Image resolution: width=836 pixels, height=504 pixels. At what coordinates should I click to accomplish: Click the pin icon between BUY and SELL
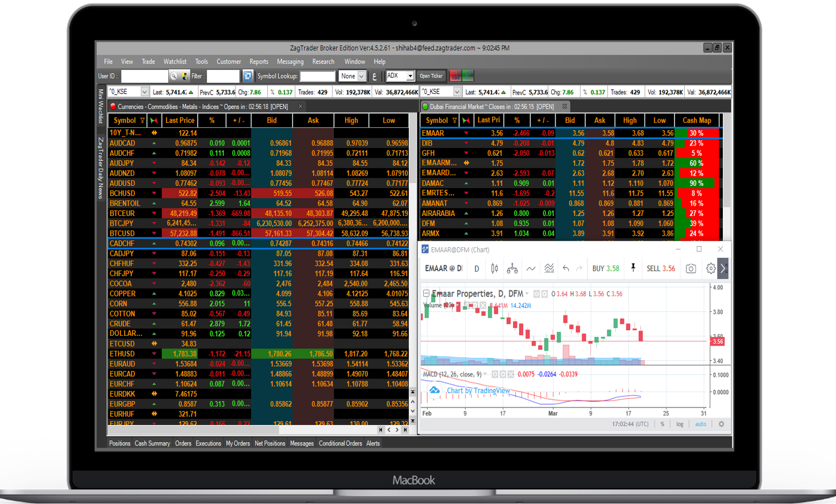(633, 268)
